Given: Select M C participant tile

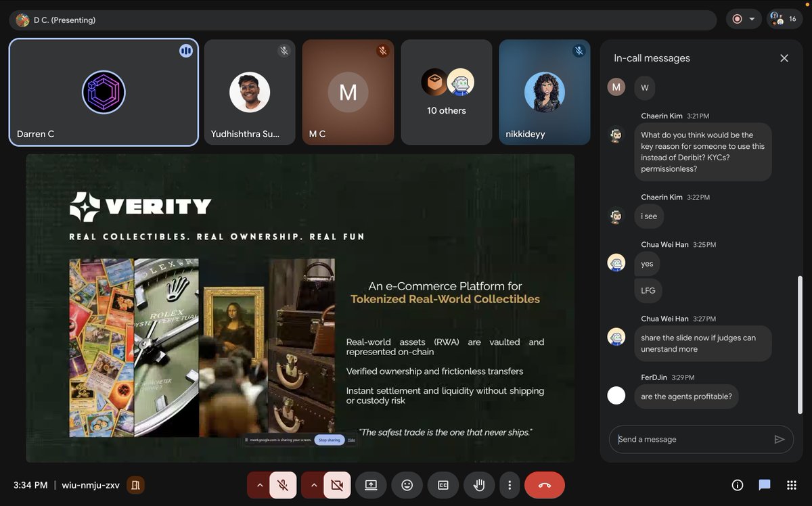Looking at the screenshot, I should coord(348,92).
